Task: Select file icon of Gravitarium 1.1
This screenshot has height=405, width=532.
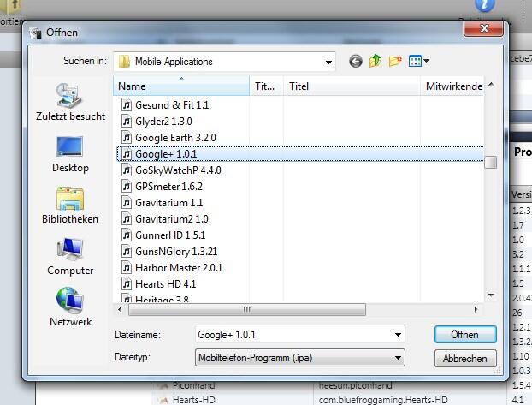Action: coord(127,202)
